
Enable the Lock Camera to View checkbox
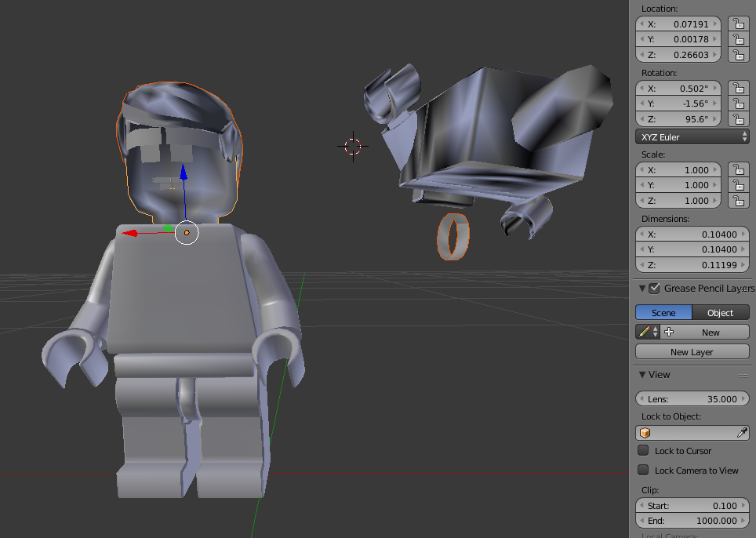(x=643, y=470)
